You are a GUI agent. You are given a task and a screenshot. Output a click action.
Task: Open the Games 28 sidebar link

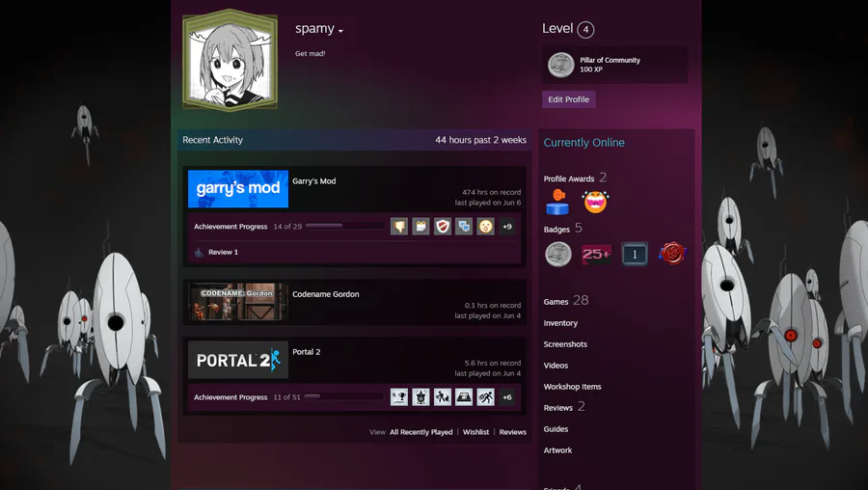coord(566,301)
